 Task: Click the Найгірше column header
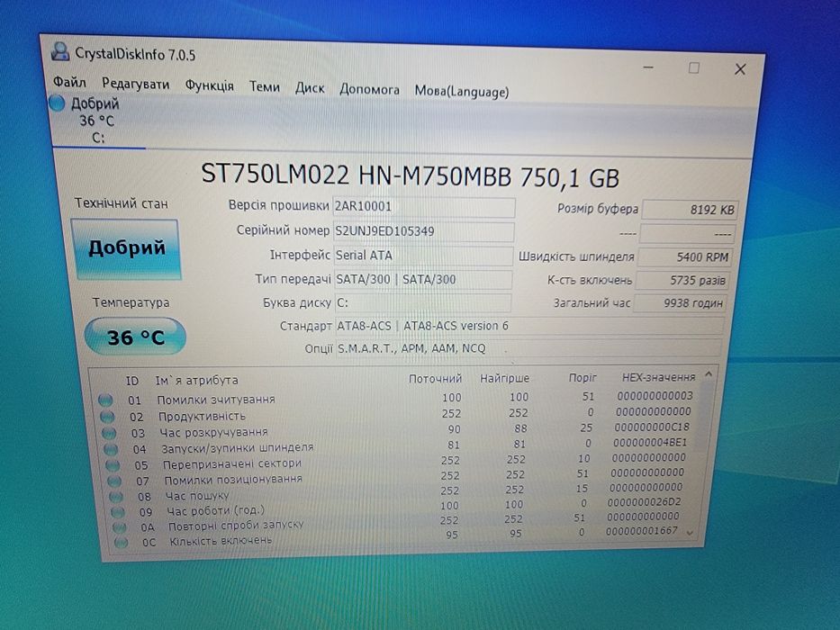(x=504, y=378)
